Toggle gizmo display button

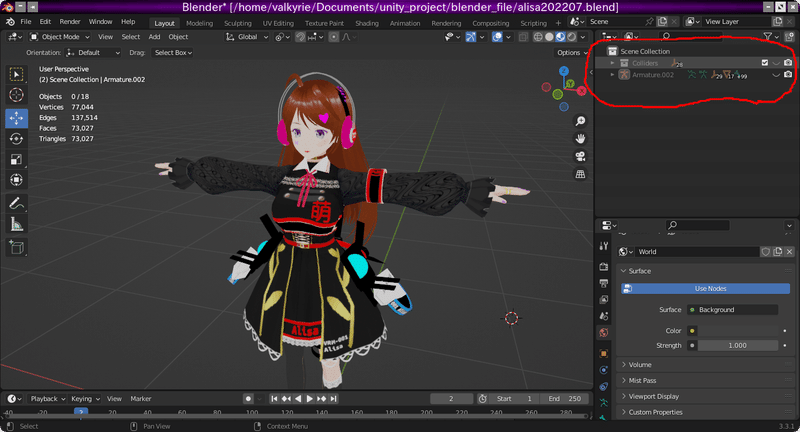pyautogui.click(x=471, y=37)
